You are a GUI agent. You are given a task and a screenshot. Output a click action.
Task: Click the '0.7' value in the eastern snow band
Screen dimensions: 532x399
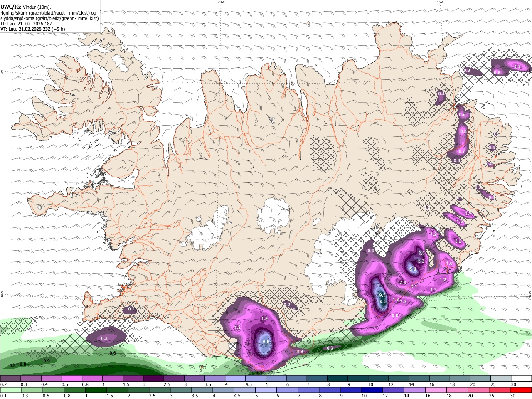pyautogui.click(x=461, y=152)
